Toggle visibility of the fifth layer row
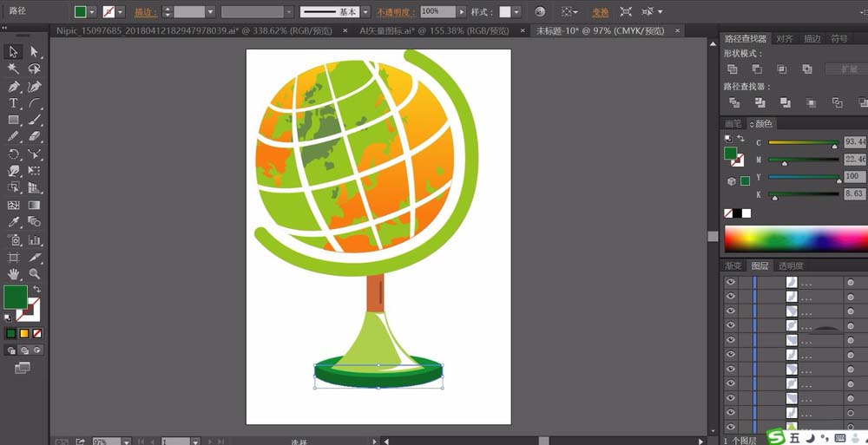This screenshot has height=445, width=868. tap(731, 339)
